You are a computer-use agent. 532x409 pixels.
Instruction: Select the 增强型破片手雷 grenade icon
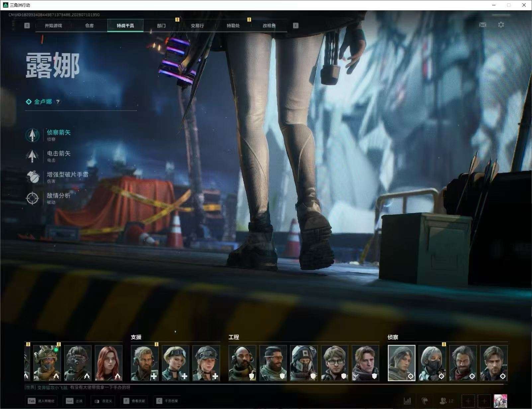[x=32, y=177]
